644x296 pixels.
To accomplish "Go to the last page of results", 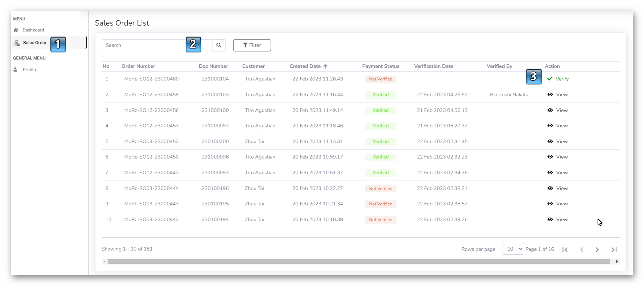I will click(614, 249).
